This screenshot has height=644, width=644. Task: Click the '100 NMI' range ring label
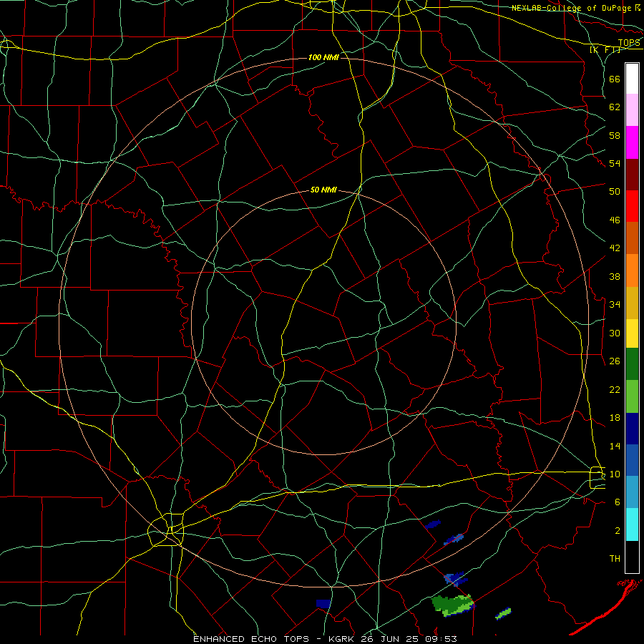pos(323,57)
